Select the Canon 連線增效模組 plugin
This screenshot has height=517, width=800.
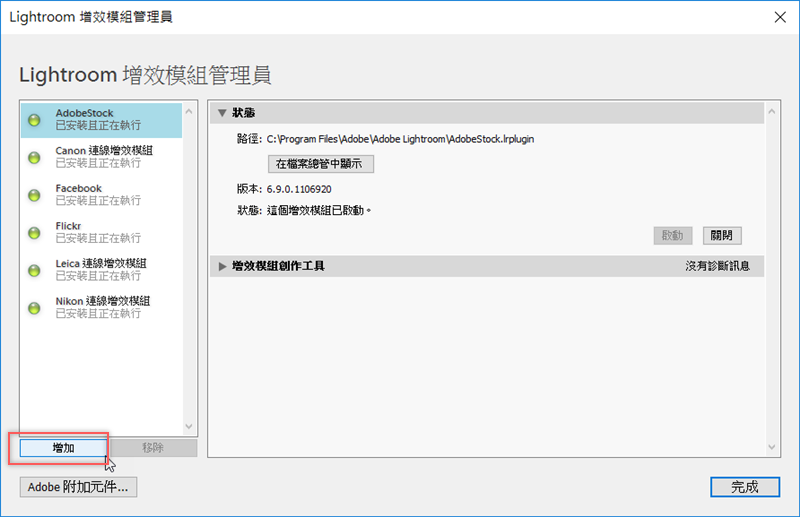click(x=102, y=157)
